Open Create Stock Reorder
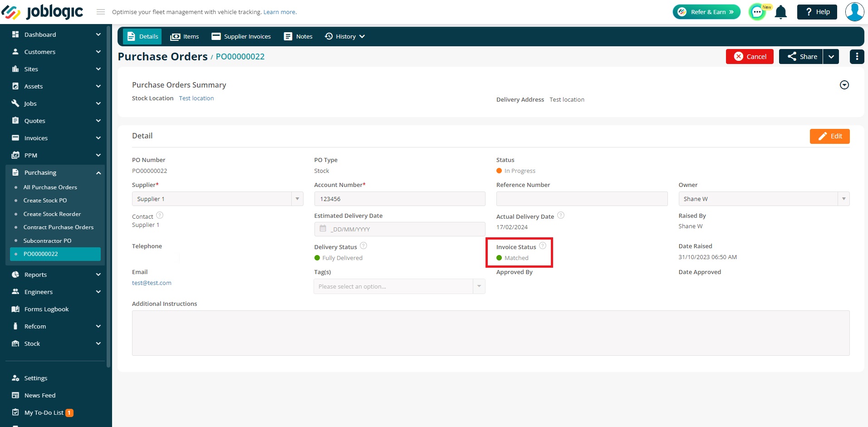The width and height of the screenshot is (868, 427). click(52, 214)
